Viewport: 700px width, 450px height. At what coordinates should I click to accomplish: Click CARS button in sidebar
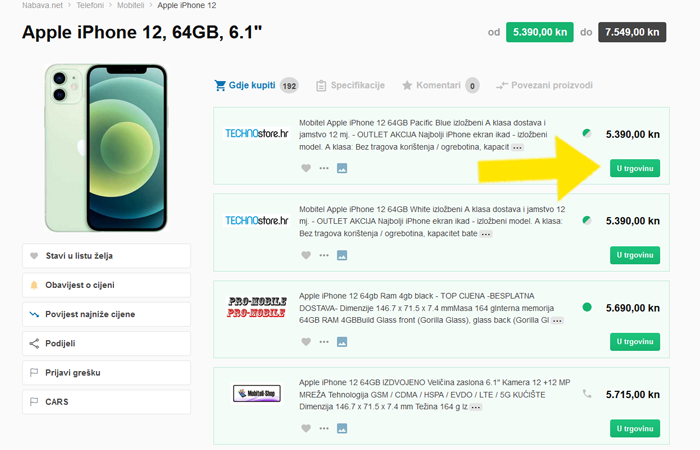pyautogui.click(x=106, y=402)
